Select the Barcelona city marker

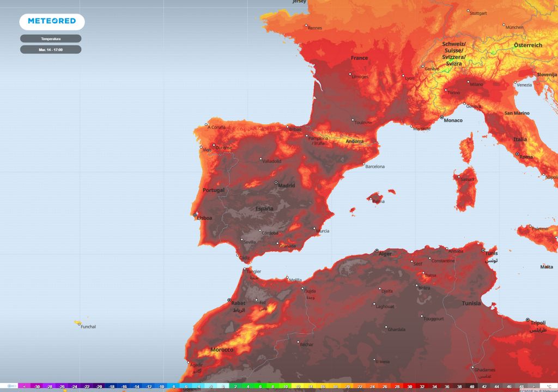click(x=363, y=164)
